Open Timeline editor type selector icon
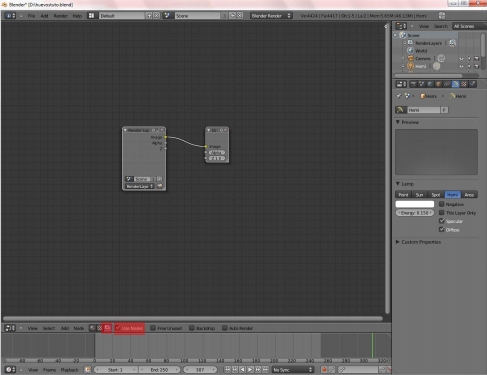This screenshot has height=375, width=487. coord(10,369)
